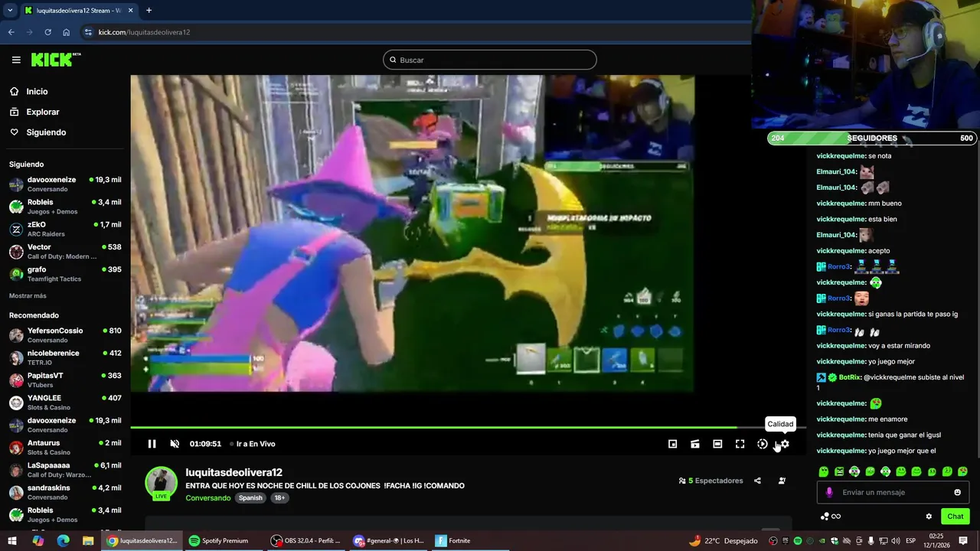Click luquitasdeolivera12 streamer avatar
Image resolution: width=980 pixels, height=551 pixels.
161,483
